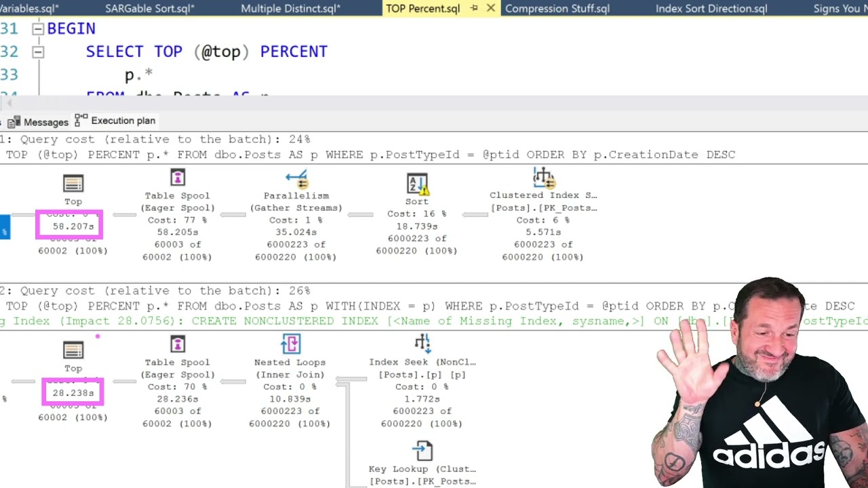Switch to the SARGable Sort.sql tab

click(x=150, y=9)
